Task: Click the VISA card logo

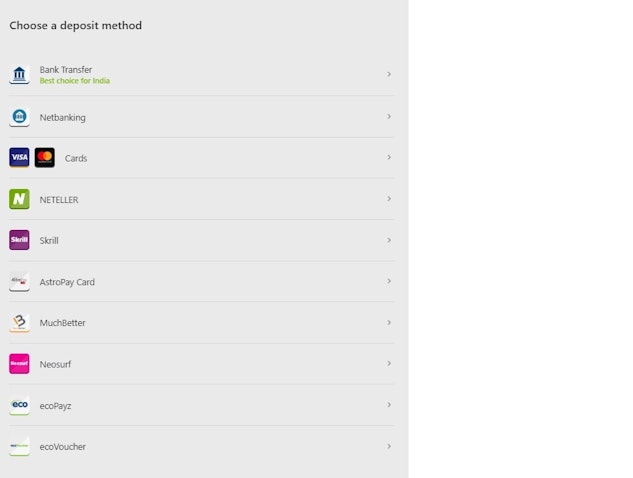Action: (x=19, y=158)
